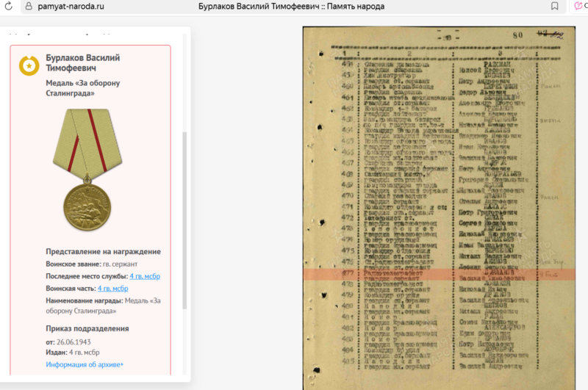Click page title 'Бурлаков Василий Тимофеевич :: Память народа'
Image resolution: width=588 pixels, height=390 pixels.
coord(291,7)
